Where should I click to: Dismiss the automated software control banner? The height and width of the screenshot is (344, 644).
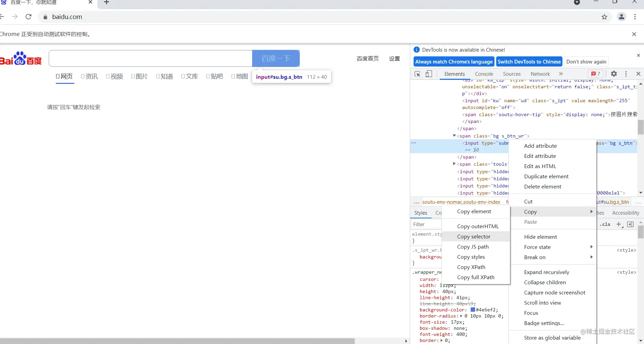click(634, 34)
